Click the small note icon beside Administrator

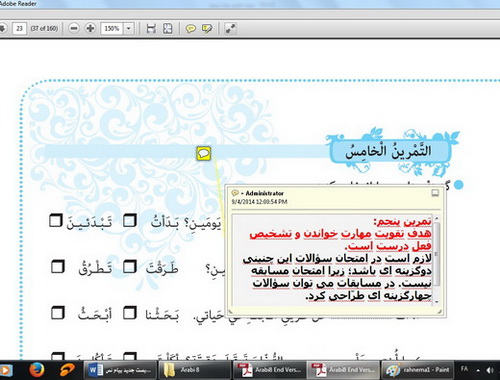(235, 193)
